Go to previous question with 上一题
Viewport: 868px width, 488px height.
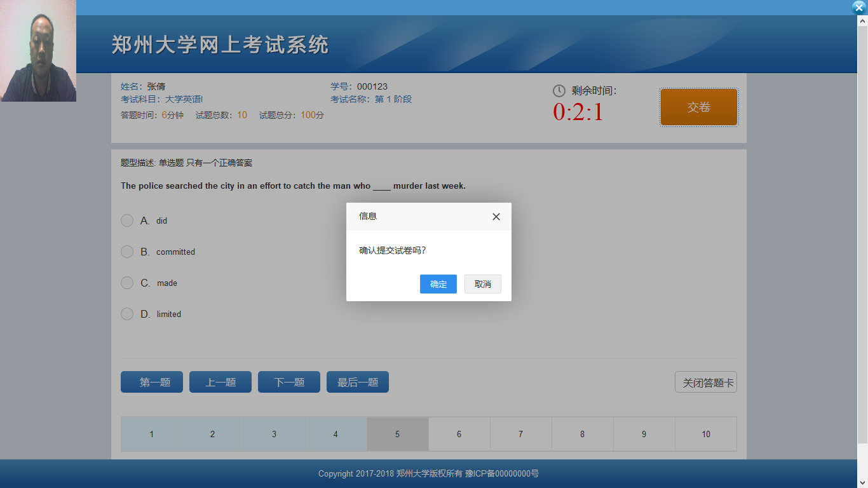(220, 382)
